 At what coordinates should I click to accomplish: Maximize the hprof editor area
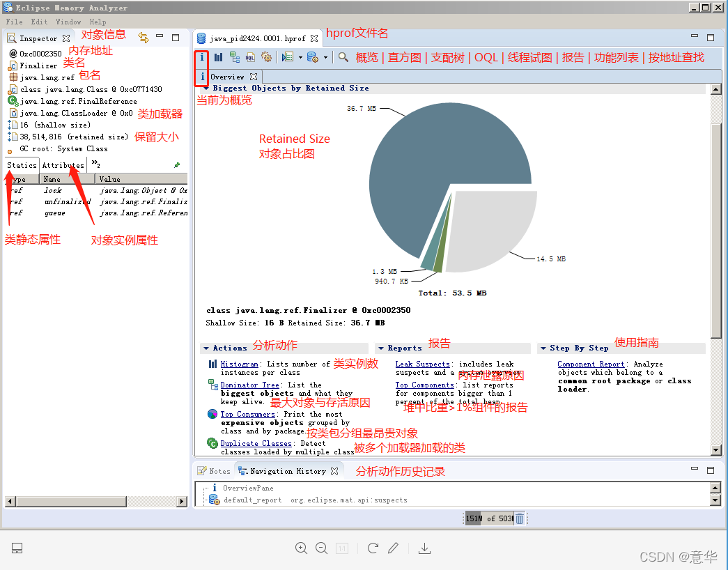click(711, 38)
